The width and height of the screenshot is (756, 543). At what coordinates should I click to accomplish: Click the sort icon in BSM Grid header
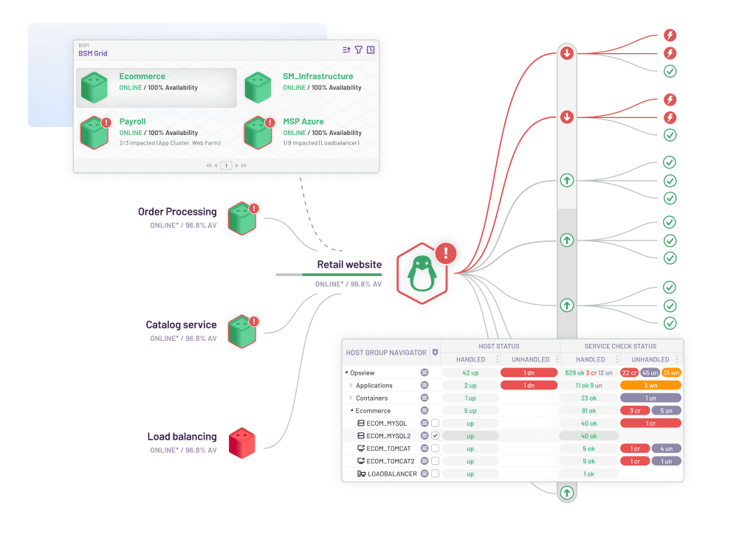click(x=347, y=50)
